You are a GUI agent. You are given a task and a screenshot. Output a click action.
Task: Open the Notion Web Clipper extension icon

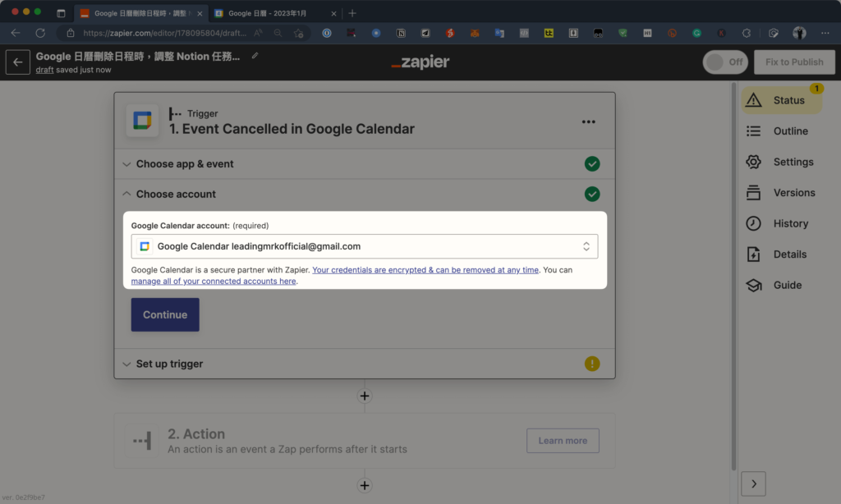401,33
